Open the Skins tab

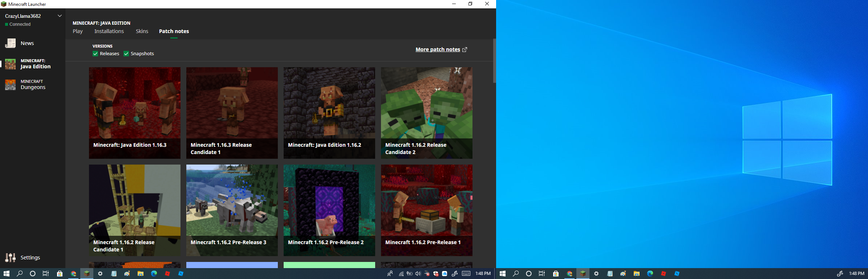click(x=142, y=31)
